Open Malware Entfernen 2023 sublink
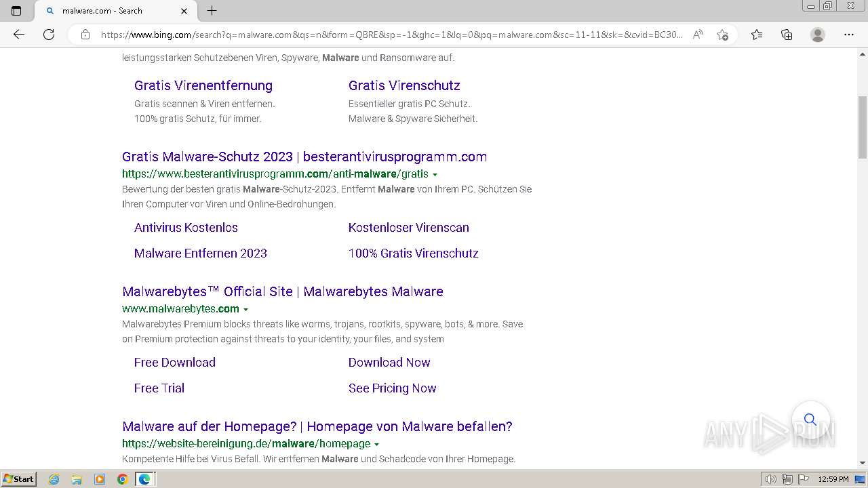Viewport: 868px width, 488px height. tap(201, 253)
